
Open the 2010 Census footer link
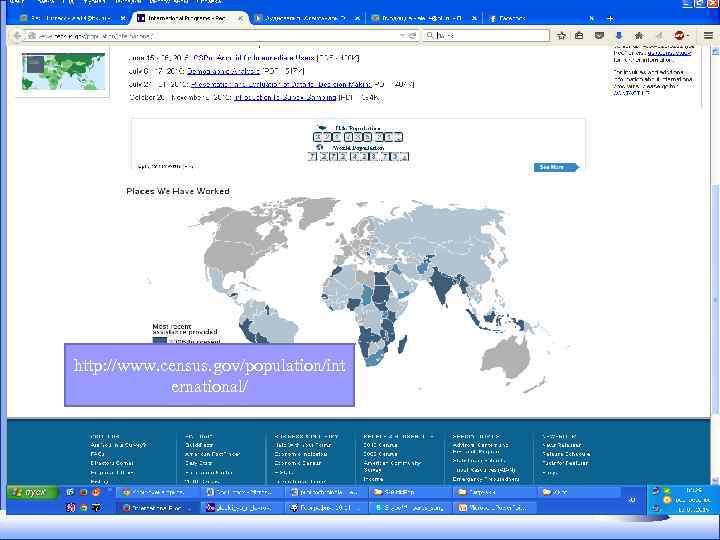381,445
